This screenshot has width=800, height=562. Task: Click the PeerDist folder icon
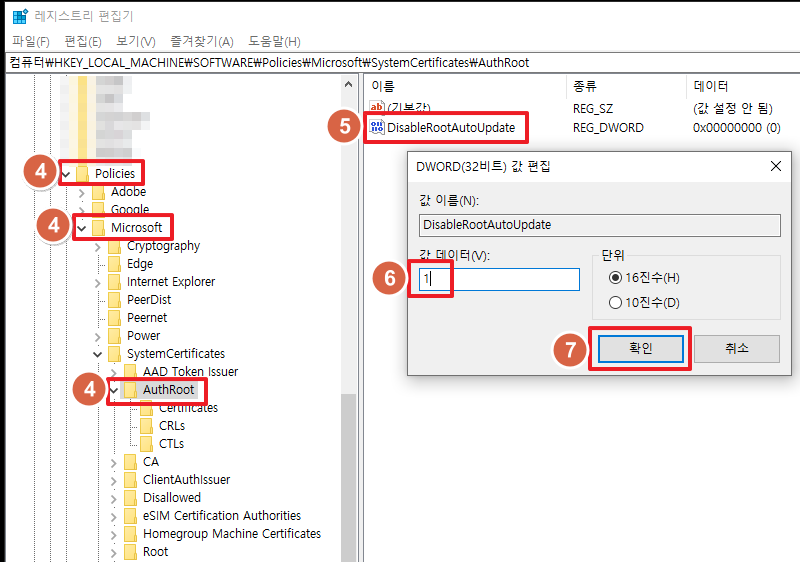pos(115,300)
